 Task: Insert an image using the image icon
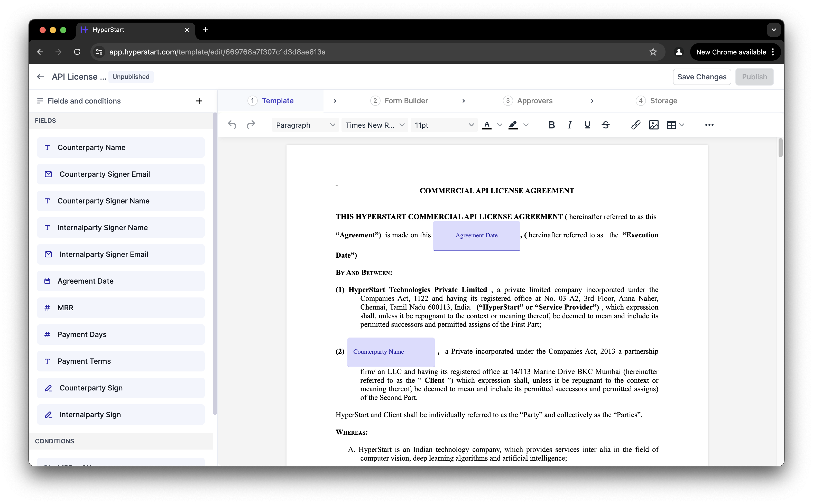(x=654, y=125)
